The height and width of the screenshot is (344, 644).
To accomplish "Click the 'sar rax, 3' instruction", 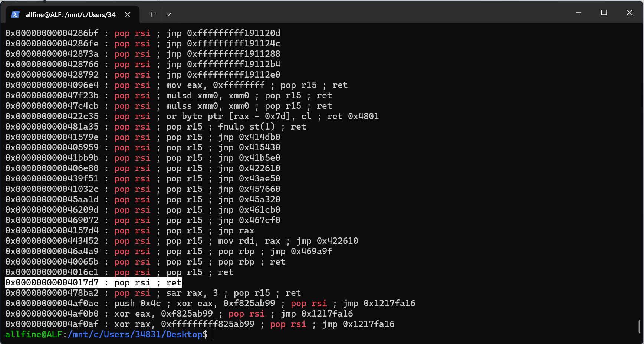I will click(192, 293).
